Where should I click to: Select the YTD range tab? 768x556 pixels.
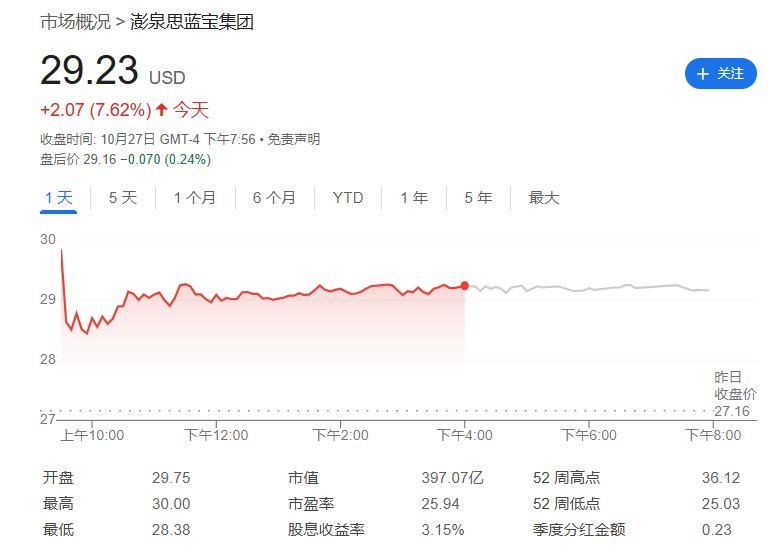(348, 198)
